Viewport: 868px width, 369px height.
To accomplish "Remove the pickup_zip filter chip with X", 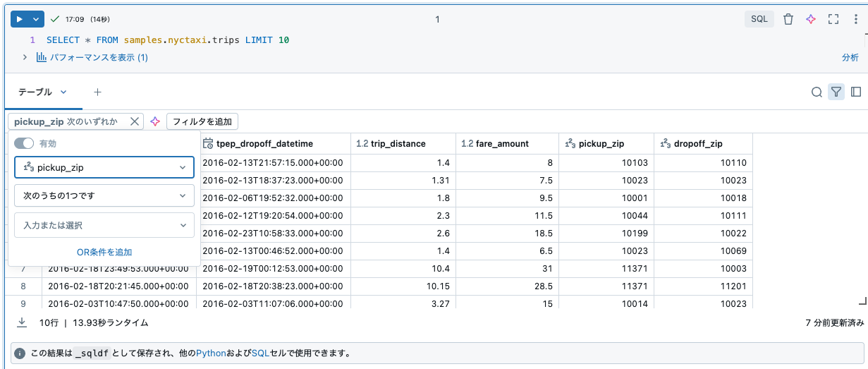I will tap(135, 121).
